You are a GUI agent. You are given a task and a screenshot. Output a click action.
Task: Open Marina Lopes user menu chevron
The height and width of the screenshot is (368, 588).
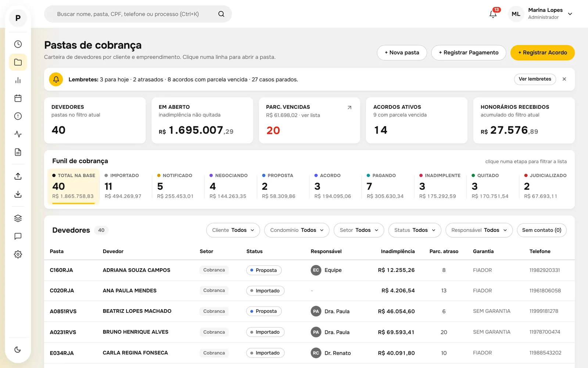tap(570, 14)
